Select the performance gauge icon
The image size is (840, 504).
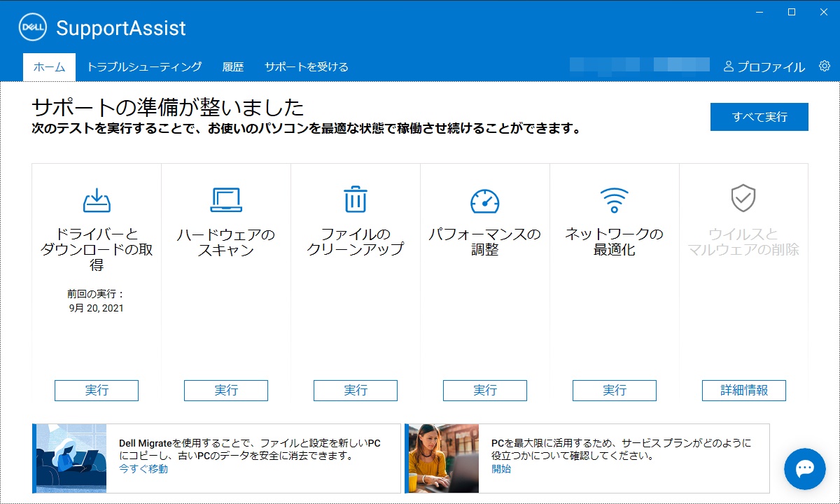coord(485,201)
